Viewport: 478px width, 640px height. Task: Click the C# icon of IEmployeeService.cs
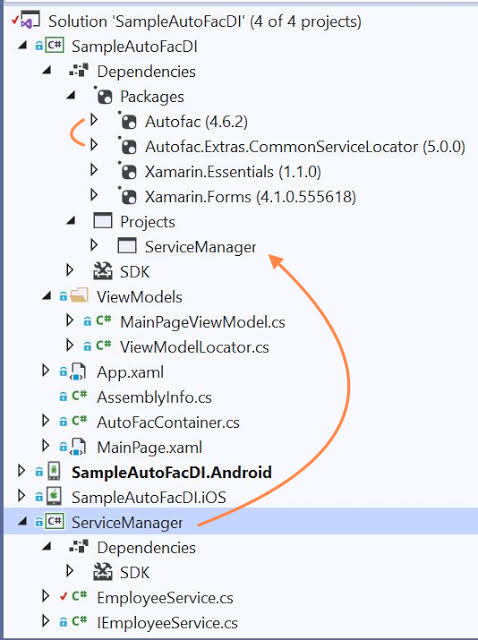click(79, 622)
